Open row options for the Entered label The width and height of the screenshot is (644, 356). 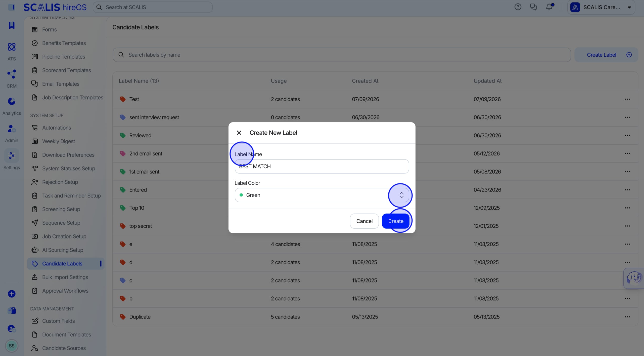tap(627, 190)
